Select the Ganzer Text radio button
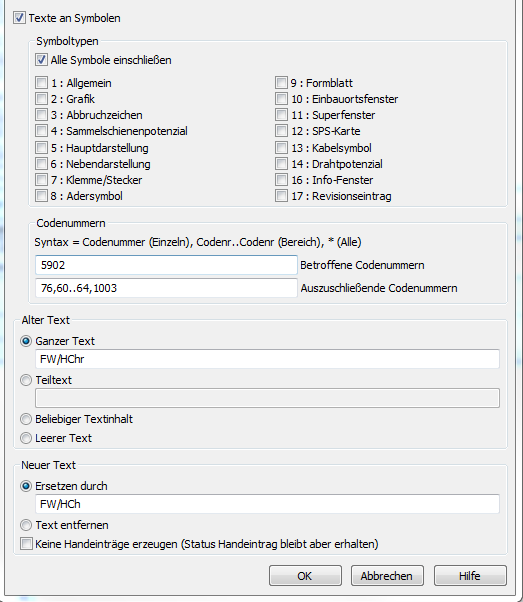523x602 pixels. tap(26, 341)
